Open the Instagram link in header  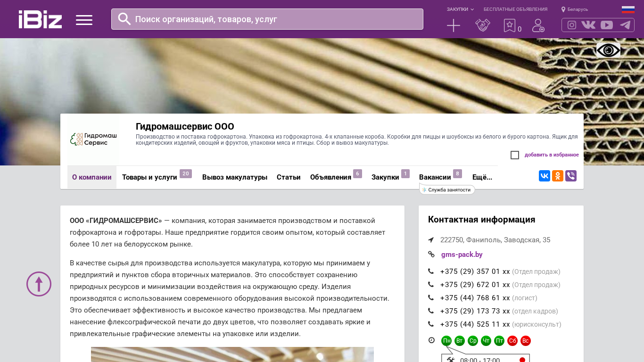click(572, 25)
